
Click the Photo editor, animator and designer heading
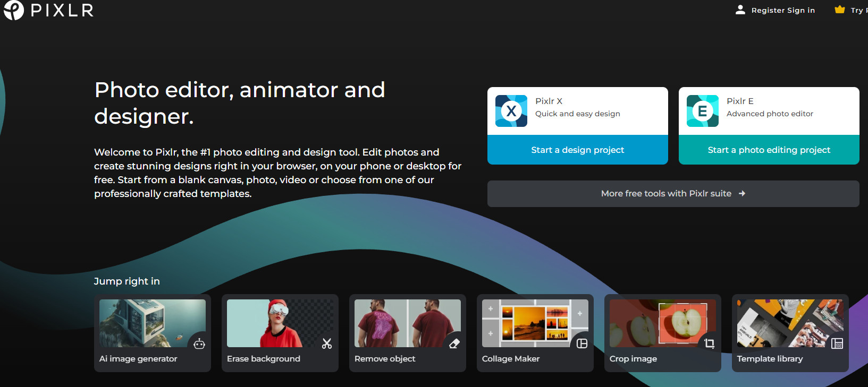pyautogui.click(x=240, y=103)
